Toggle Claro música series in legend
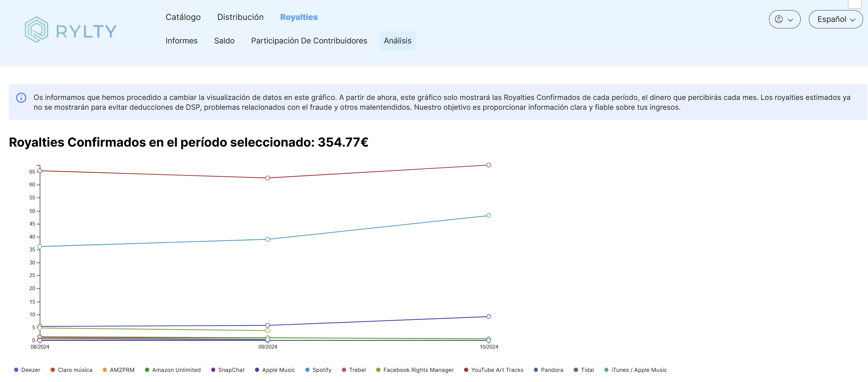The image size is (868, 382). [72, 370]
